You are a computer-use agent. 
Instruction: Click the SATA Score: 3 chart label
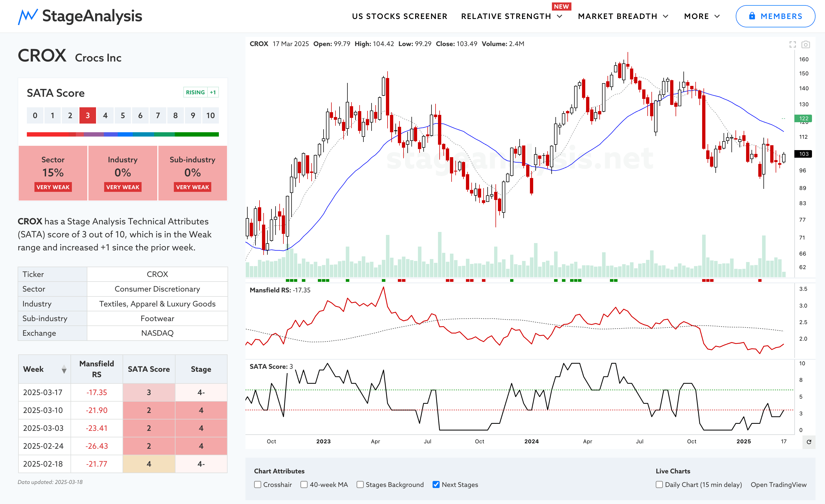point(271,367)
